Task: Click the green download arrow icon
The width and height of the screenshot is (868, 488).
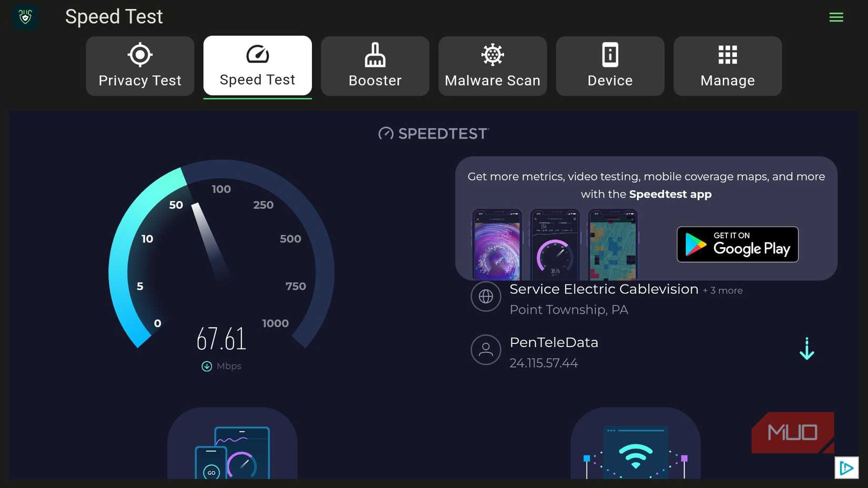Action: tap(806, 349)
